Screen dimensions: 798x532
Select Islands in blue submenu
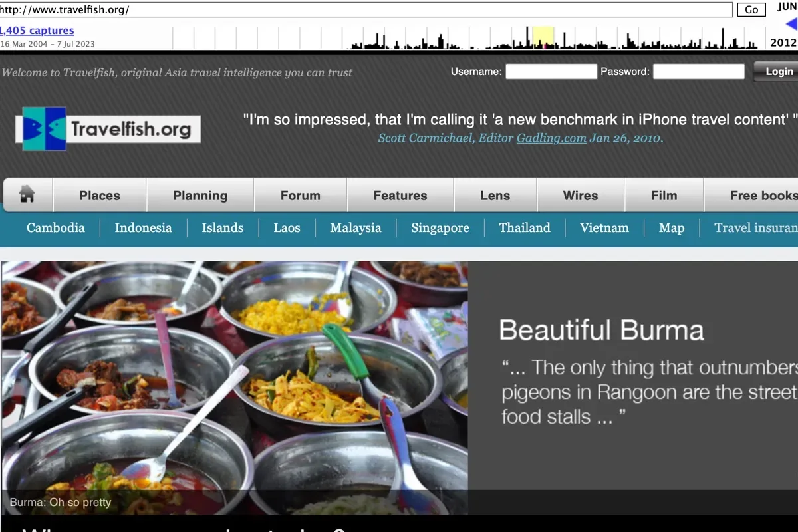pos(223,228)
